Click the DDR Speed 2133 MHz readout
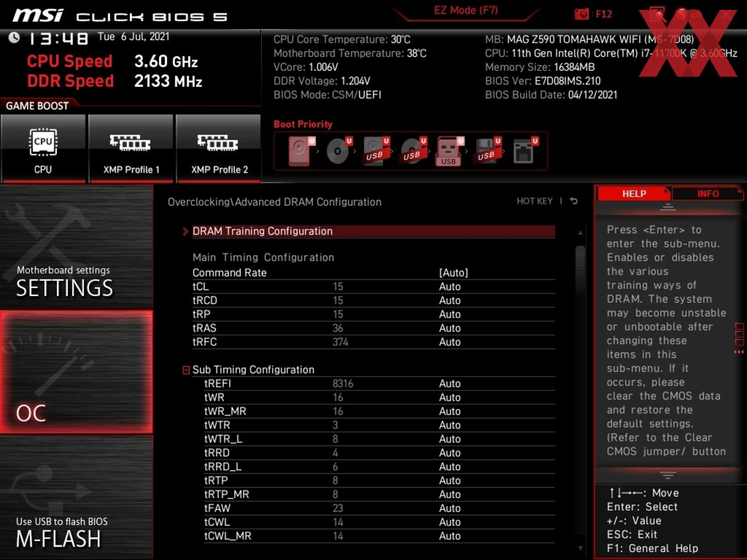Image resolution: width=747 pixels, height=560 pixels. [115, 81]
